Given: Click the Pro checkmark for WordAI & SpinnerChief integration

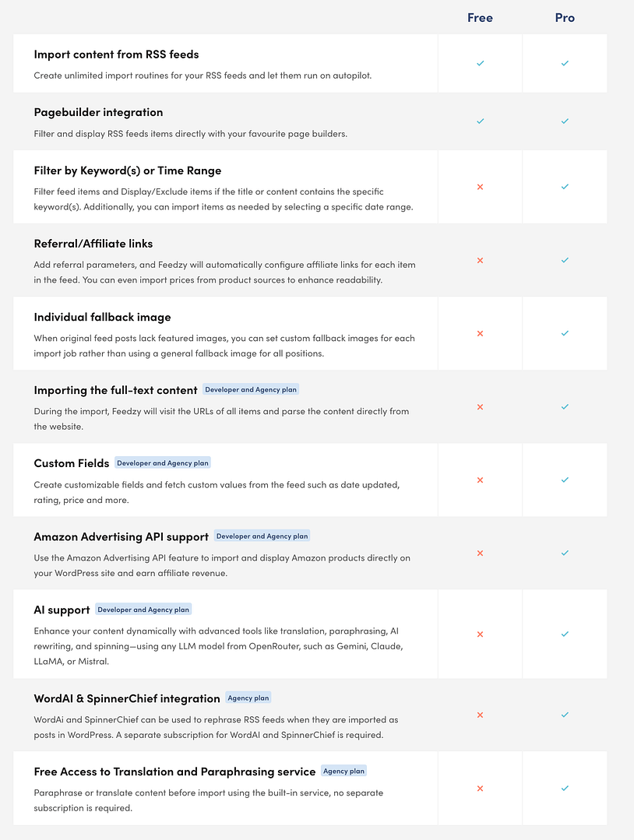Looking at the screenshot, I should point(565,715).
